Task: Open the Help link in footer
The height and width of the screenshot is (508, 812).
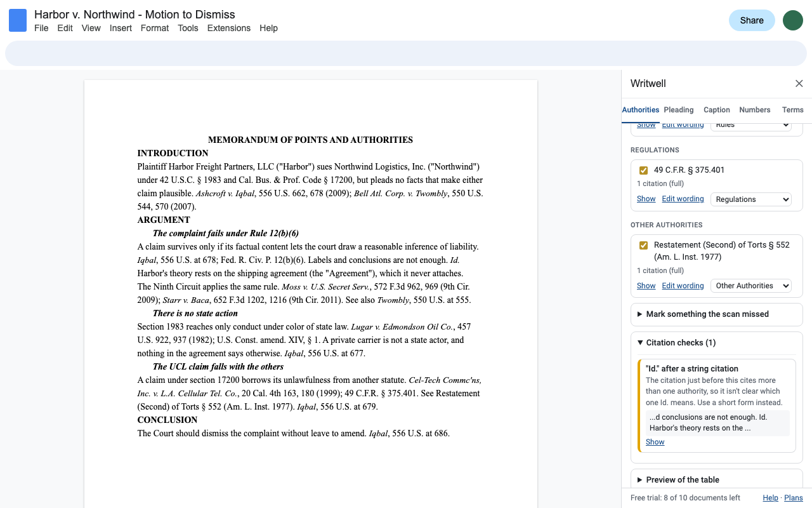Action: click(770, 498)
